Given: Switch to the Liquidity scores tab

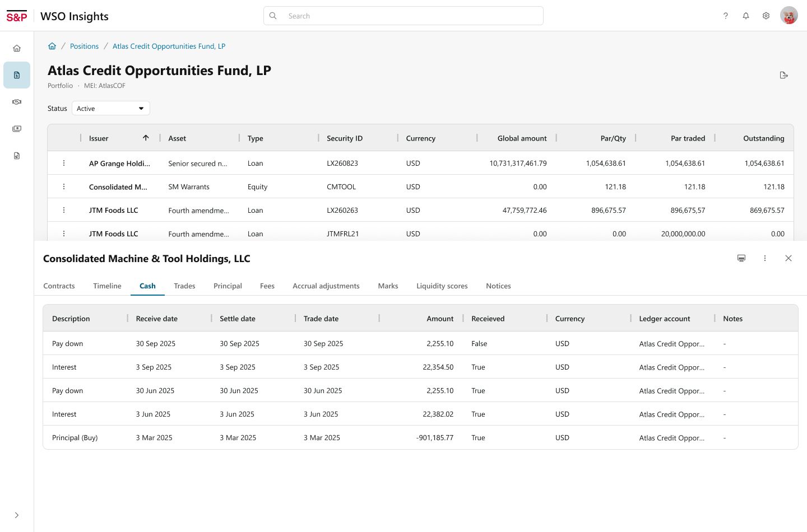Looking at the screenshot, I should click(442, 286).
